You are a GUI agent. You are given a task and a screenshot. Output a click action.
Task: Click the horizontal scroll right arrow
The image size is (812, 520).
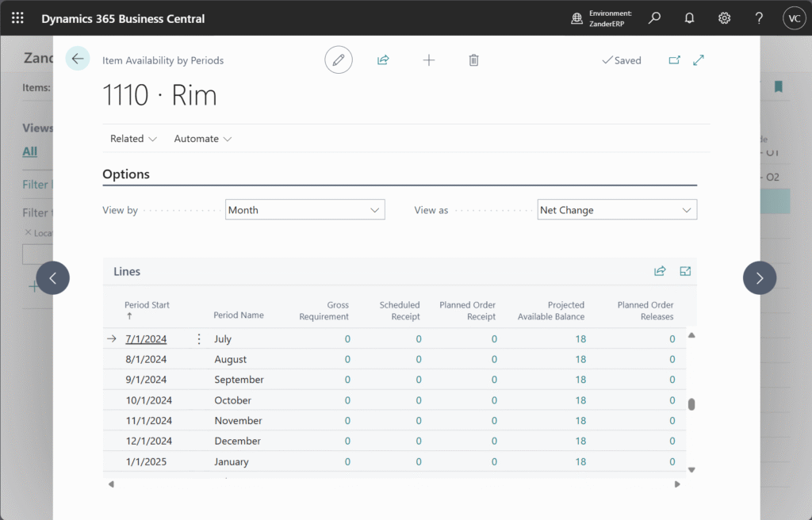pos(677,484)
